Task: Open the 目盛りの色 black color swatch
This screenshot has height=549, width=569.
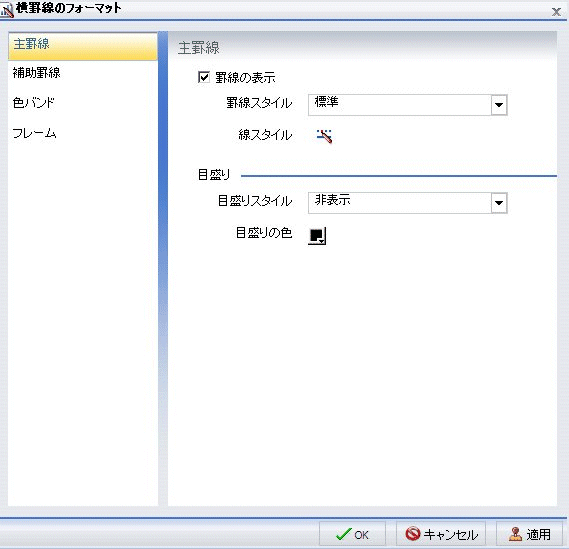Action: [x=317, y=236]
